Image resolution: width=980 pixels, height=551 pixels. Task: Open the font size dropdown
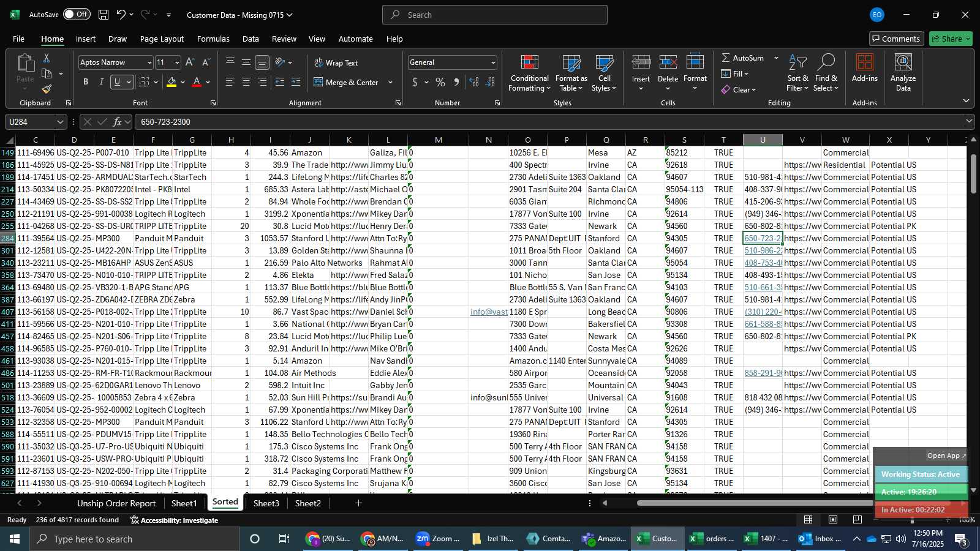pyautogui.click(x=177, y=62)
